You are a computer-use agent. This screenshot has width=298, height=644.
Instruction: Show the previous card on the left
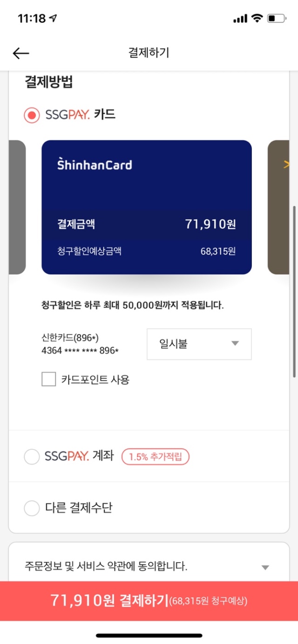point(17,207)
